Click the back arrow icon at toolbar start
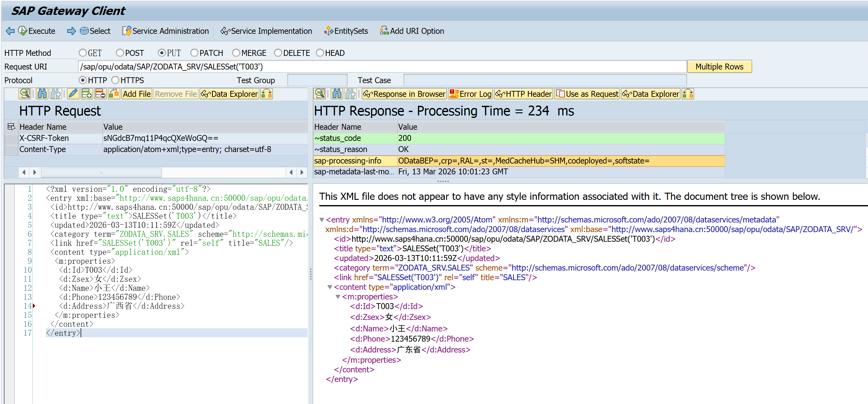868x404 pixels. [x=10, y=31]
